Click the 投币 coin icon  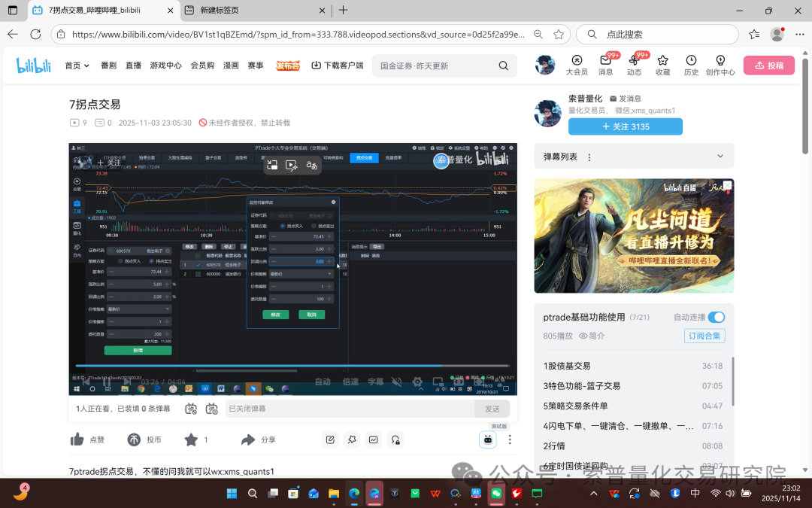(134, 439)
